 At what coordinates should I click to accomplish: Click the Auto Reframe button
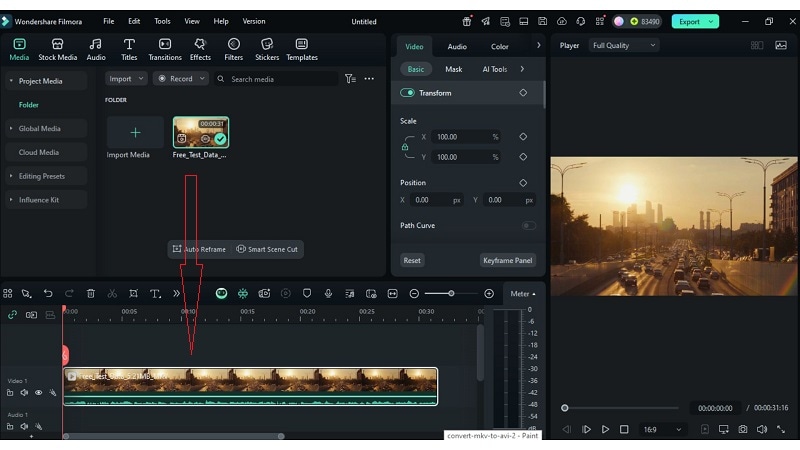(199, 249)
